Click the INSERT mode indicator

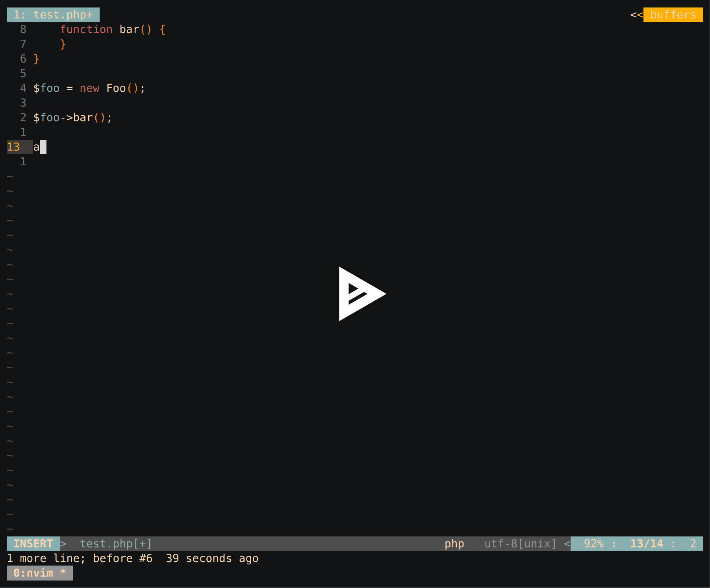click(x=33, y=544)
